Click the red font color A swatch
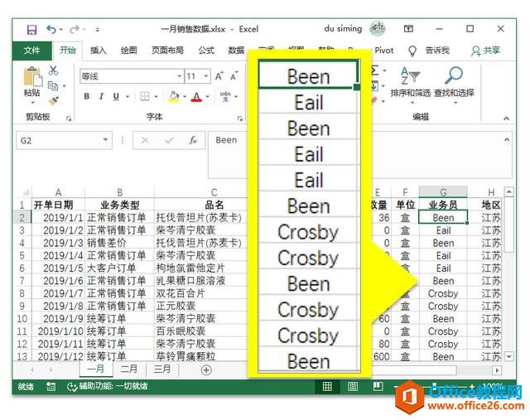 196,97
